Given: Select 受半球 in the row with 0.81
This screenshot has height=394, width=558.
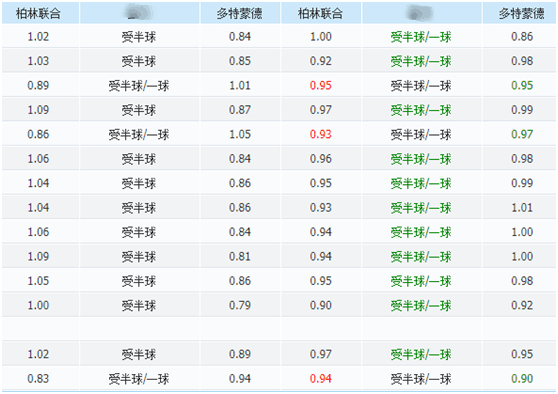Looking at the screenshot, I should 139,257.
